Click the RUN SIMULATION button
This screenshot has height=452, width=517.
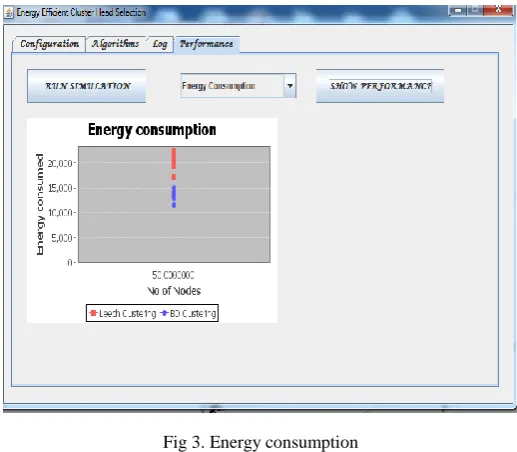(87, 86)
